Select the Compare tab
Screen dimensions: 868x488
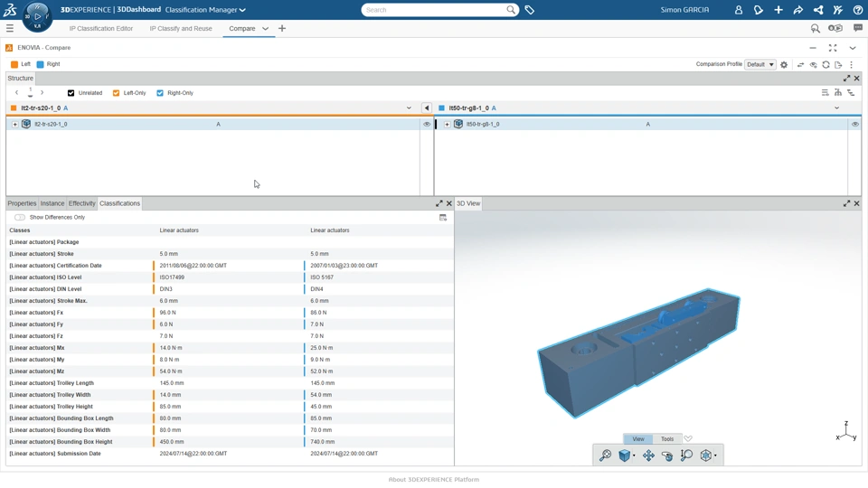tap(242, 29)
